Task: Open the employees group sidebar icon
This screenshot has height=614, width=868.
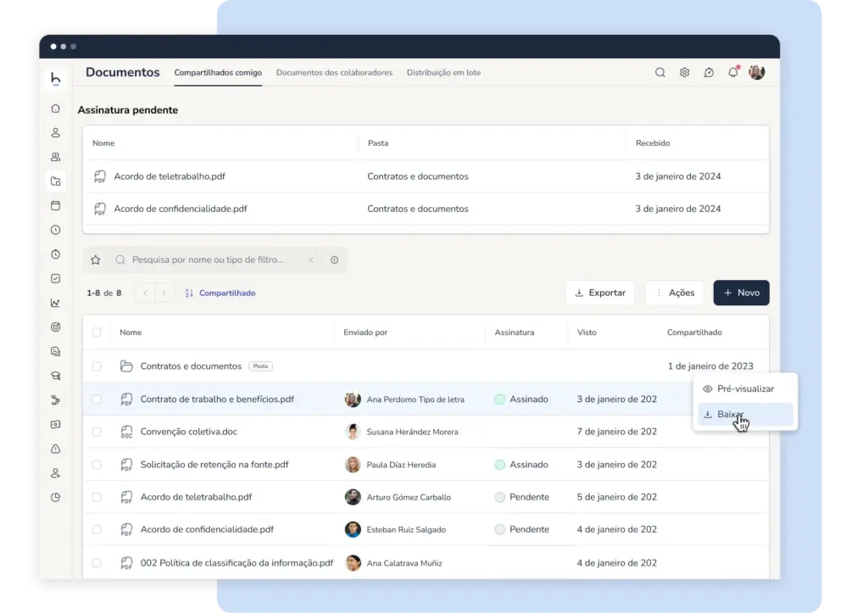Action: pyautogui.click(x=55, y=157)
